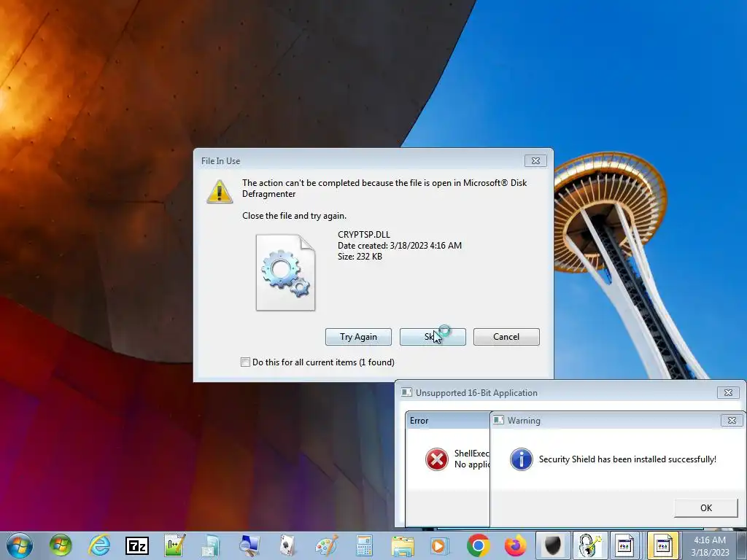Click Unsupported 16-Bit Application title icon
747x560 pixels.
coord(406,392)
